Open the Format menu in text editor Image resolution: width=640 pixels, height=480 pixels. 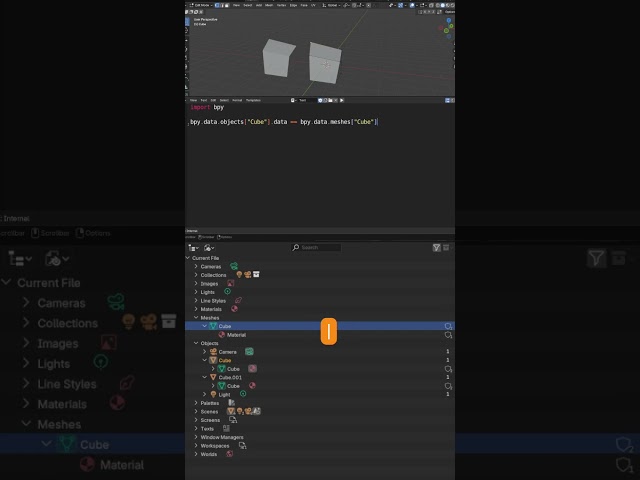[x=237, y=100]
